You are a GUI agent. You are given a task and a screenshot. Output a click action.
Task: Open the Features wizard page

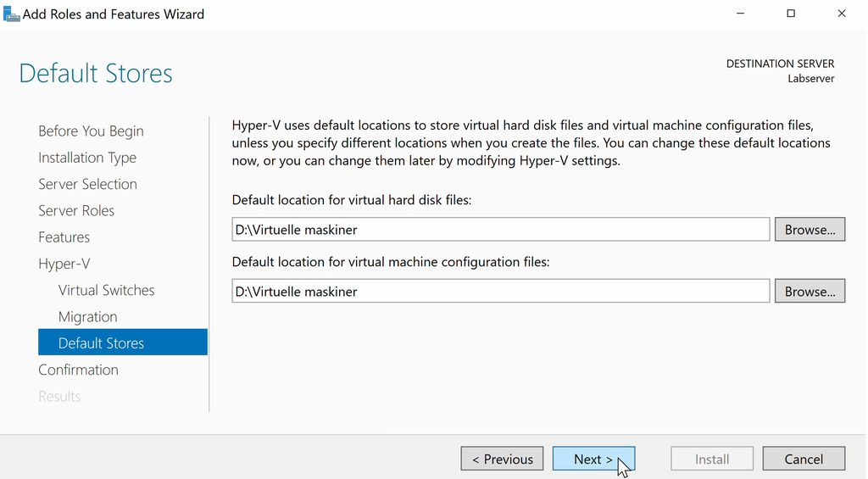[64, 237]
